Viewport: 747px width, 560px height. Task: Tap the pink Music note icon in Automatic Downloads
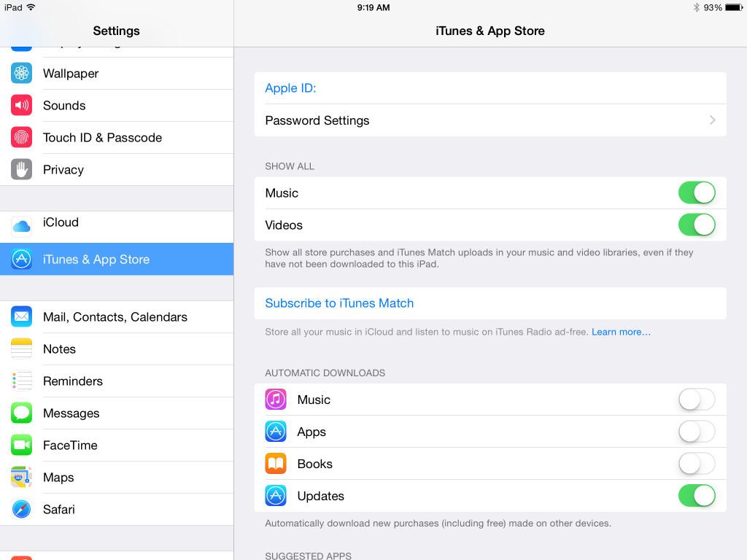point(276,400)
